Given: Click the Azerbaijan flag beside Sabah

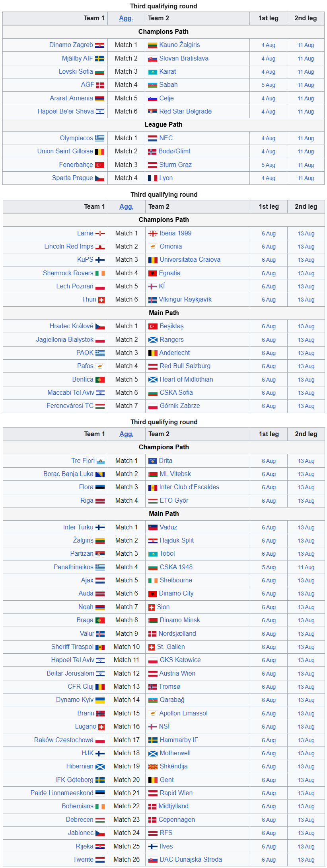Looking at the screenshot, I should [152, 85].
